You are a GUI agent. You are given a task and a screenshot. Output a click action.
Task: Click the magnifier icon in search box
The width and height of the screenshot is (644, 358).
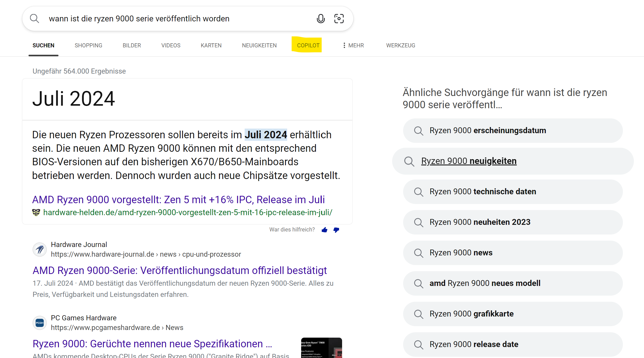click(34, 19)
